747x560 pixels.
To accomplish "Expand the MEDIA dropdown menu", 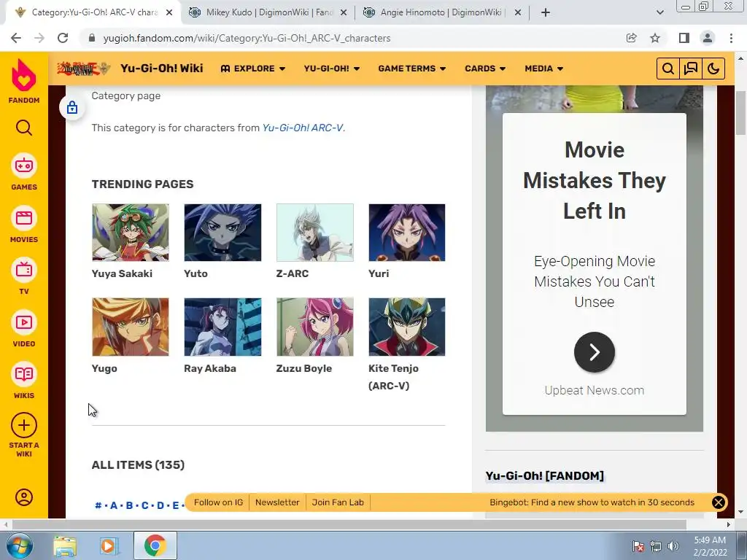I will click(544, 69).
